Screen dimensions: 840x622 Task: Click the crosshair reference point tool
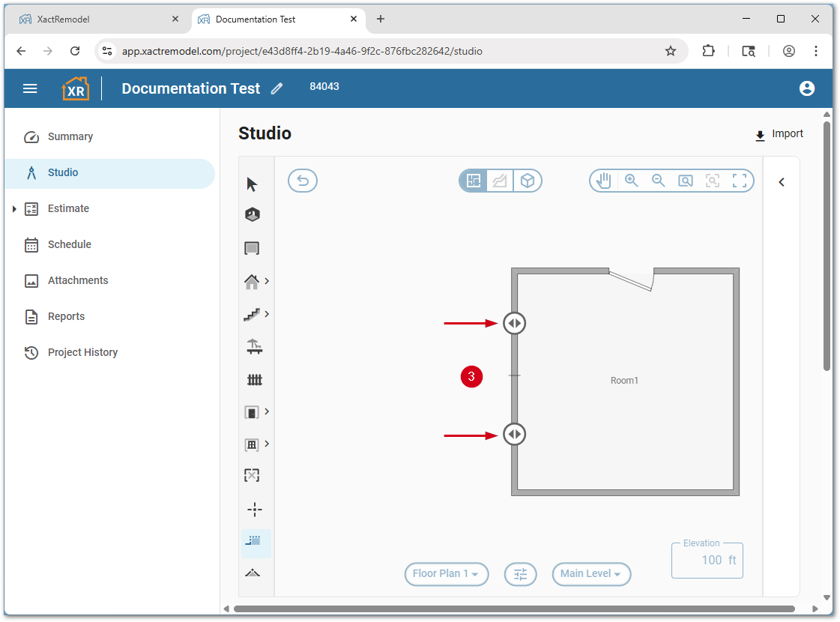pyautogui.click(x=255, y=510)
